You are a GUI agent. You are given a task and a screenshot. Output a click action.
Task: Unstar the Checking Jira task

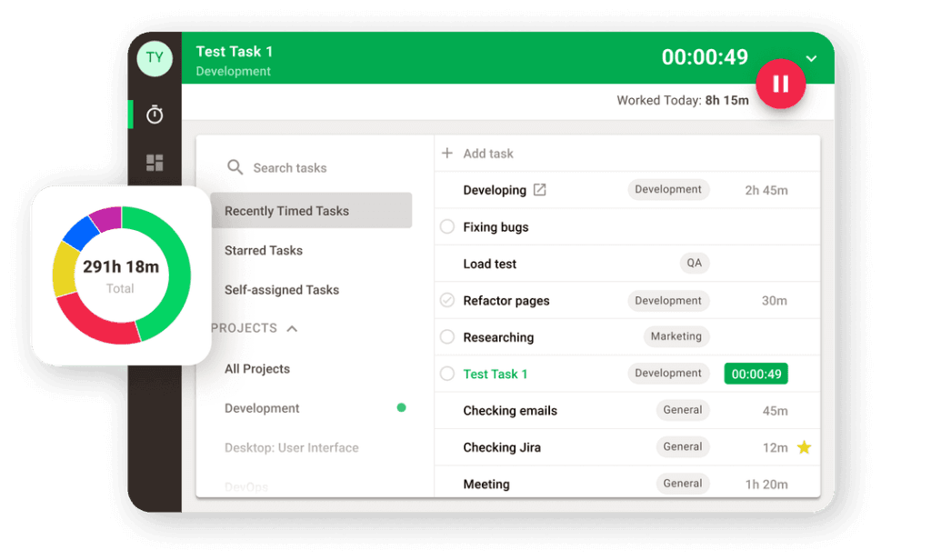click(803, 447)
